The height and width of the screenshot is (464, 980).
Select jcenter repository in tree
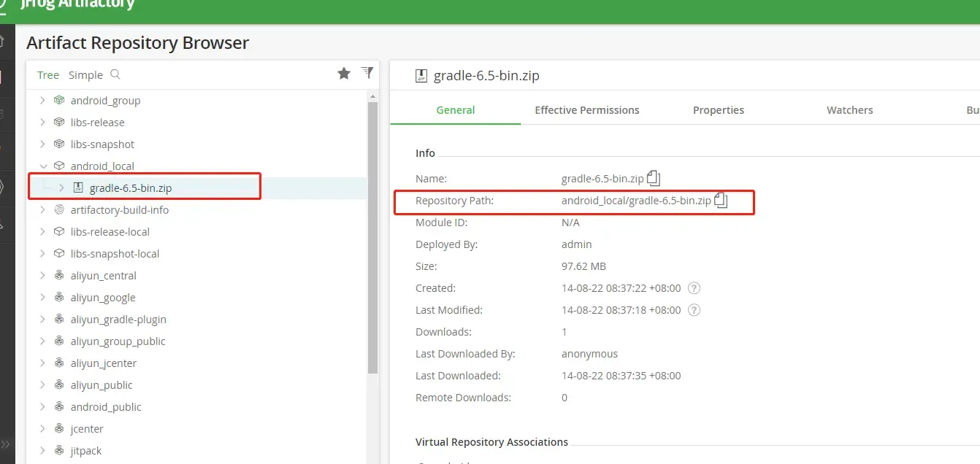(x=87, y=429)
